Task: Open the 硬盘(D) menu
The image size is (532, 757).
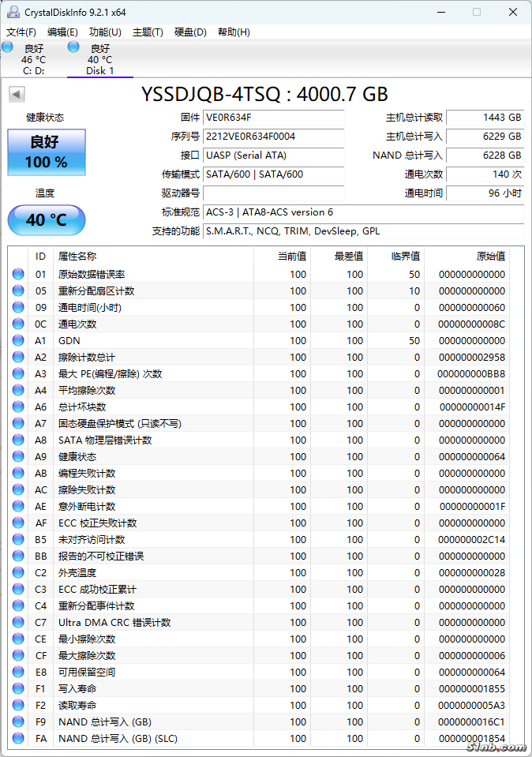Action: tap(190, 32)
